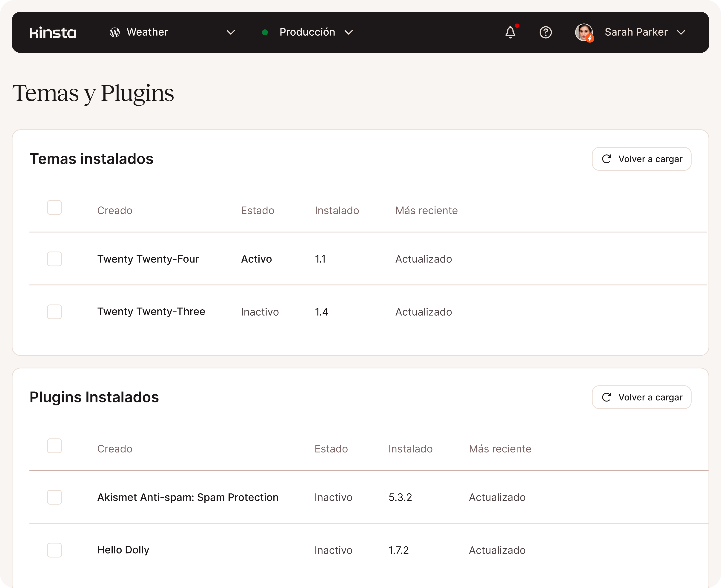This screenshot has width=721, height=588.
Task: Select all themes with header checkbox
Action: click(54, 207)
